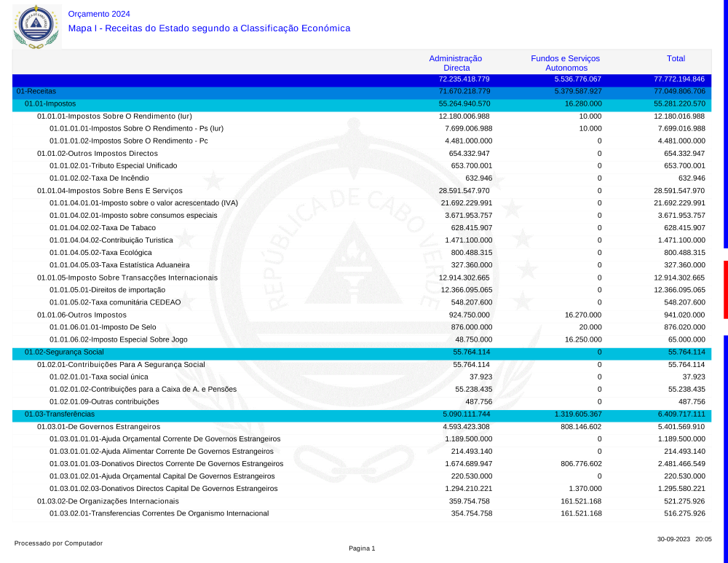Image resolution: width=728 pixels, height=563 pixels.
Task: Click the 'Pagina 1' page footer label
Action: tap(362, 548)
